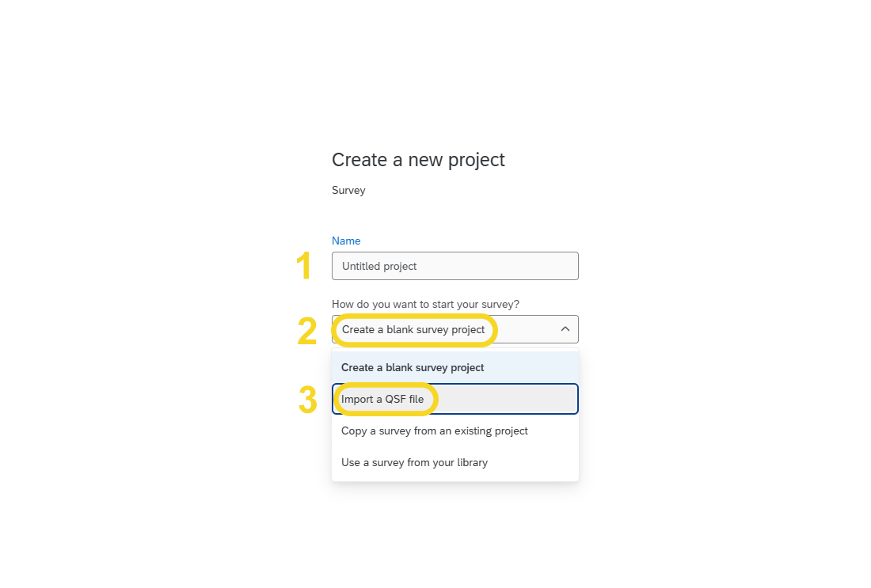871x588 pixels.
Task: Click the 'Create a new project' heading
Action: click(418, 160)
